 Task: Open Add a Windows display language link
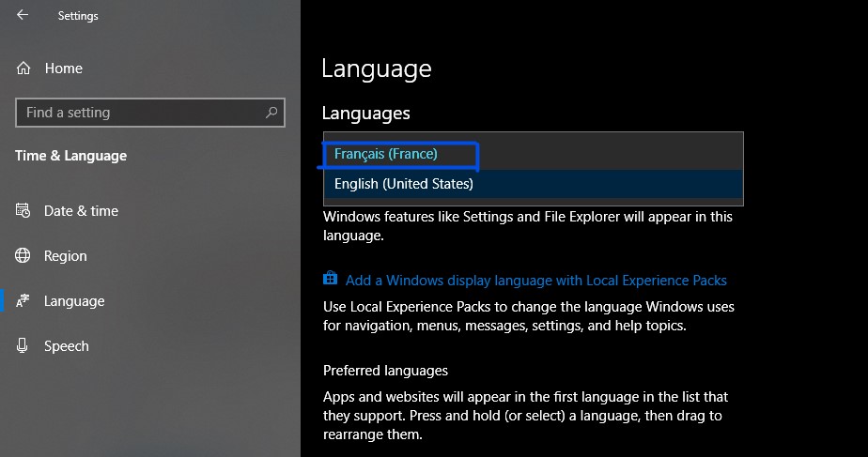pos(535,280)
